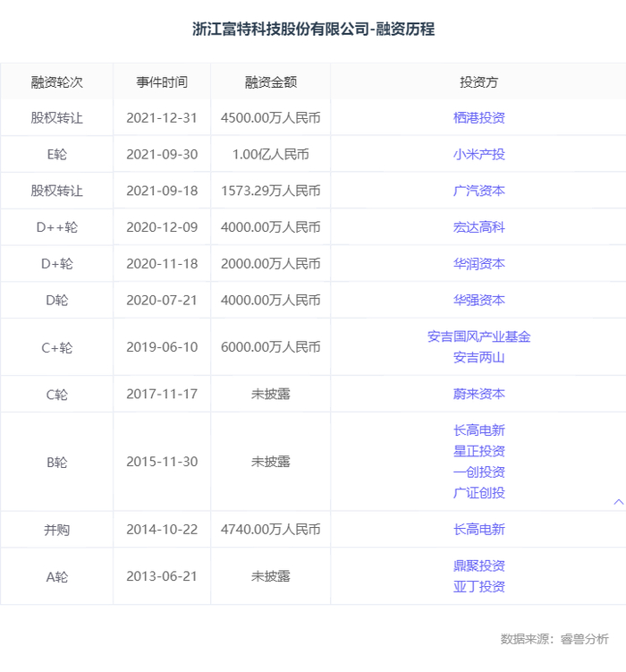Click the date 2019-06-10
The height and width of the screenshot is (672, 626).
point(162,347)
